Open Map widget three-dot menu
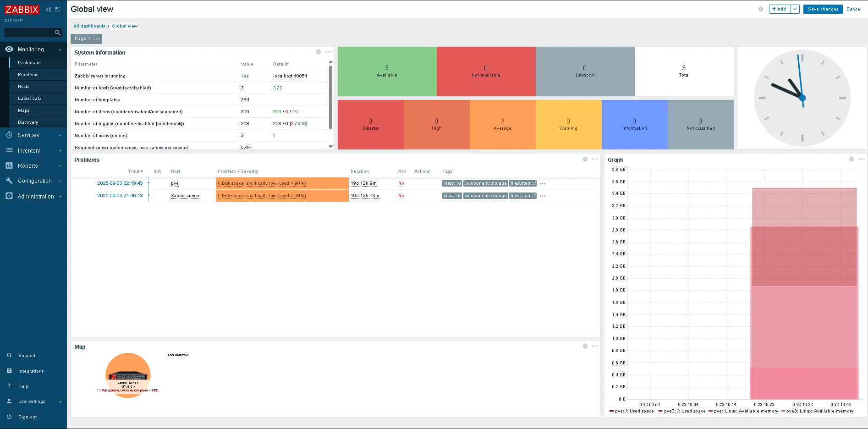 pyautogui.click(x=595, y=346)
